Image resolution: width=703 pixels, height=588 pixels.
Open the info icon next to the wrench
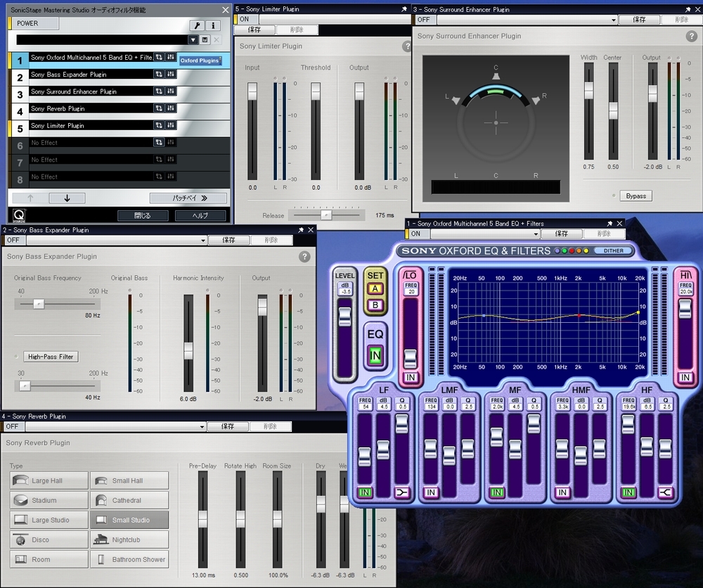[x=212, y=25]
